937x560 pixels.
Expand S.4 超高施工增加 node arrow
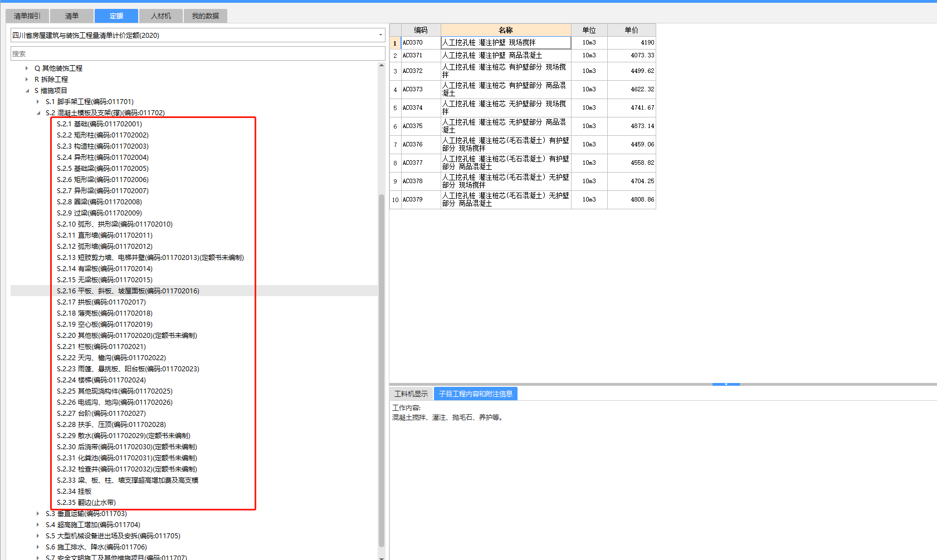point(38,525)
